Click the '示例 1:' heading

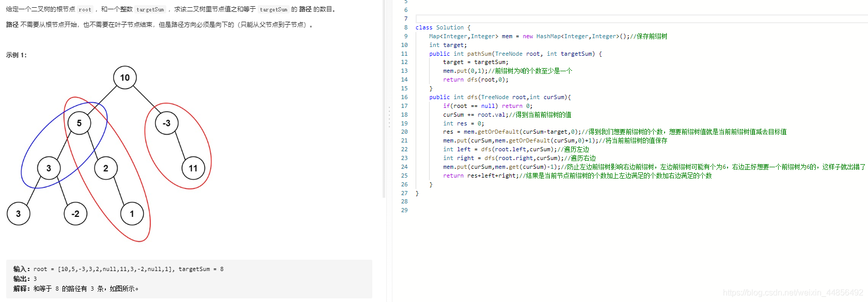(17, 55)
